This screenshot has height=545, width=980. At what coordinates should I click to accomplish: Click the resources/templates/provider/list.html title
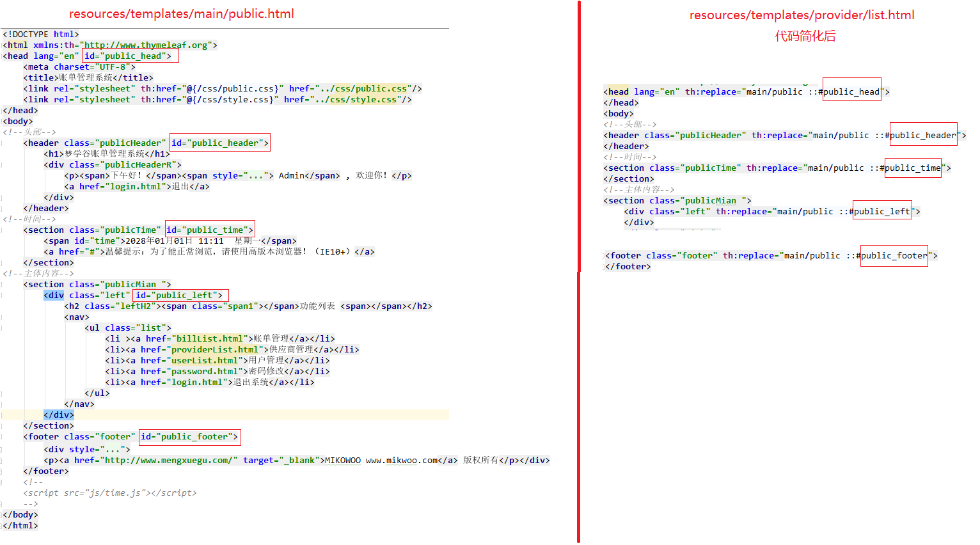point(802,15)
